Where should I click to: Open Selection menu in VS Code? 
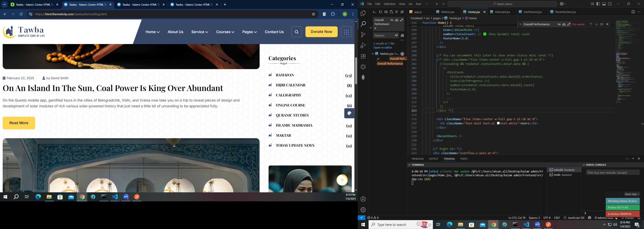[x=390, y=4]
